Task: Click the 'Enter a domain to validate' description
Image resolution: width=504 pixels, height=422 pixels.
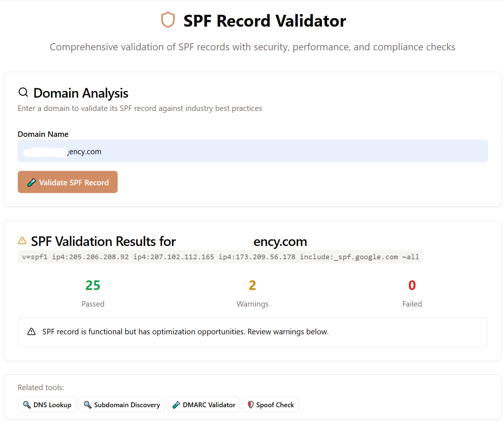Action: pyautogui.click(x=140, y=108)
